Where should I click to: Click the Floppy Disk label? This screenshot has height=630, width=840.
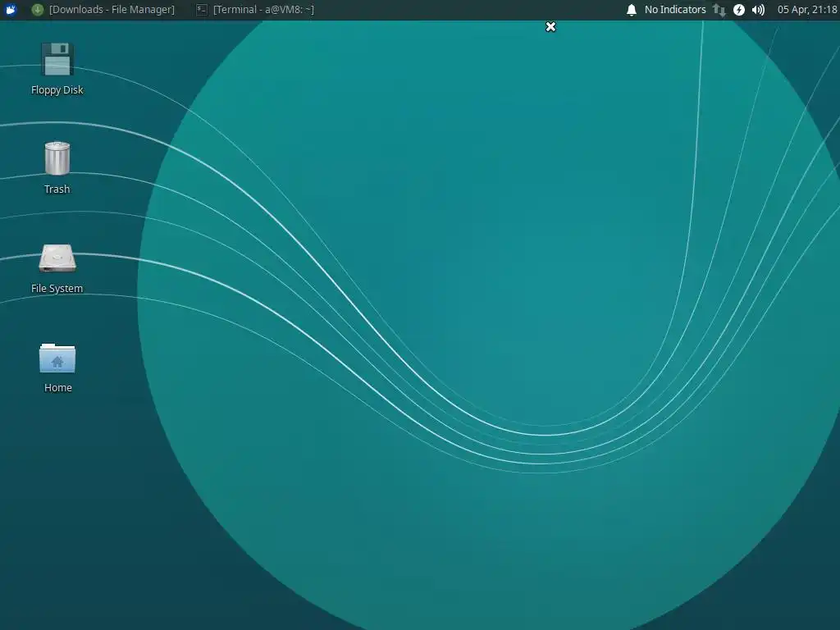[x=57, y=90]
